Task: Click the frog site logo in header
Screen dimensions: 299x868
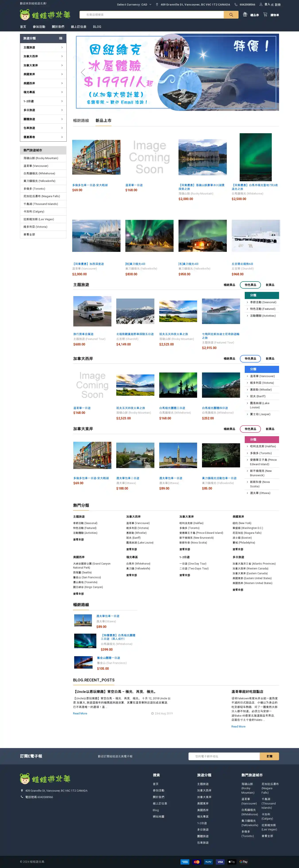Action: [x=45, y=15]
